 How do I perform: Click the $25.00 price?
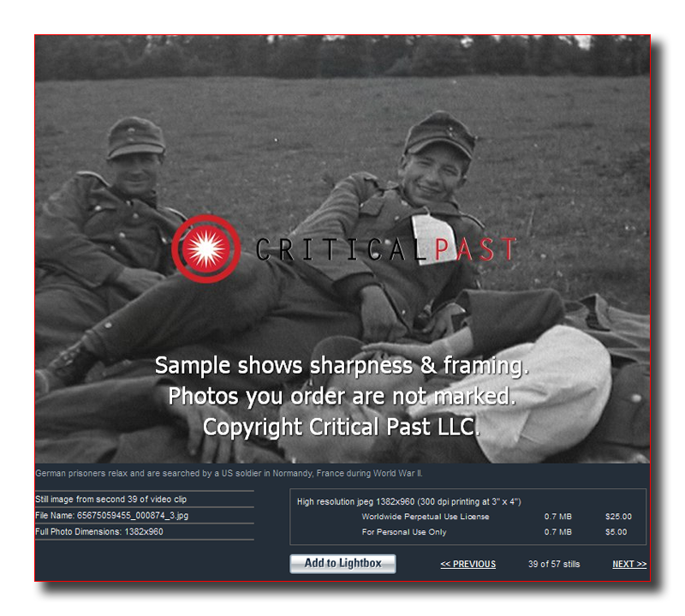(x=618, y=517)
